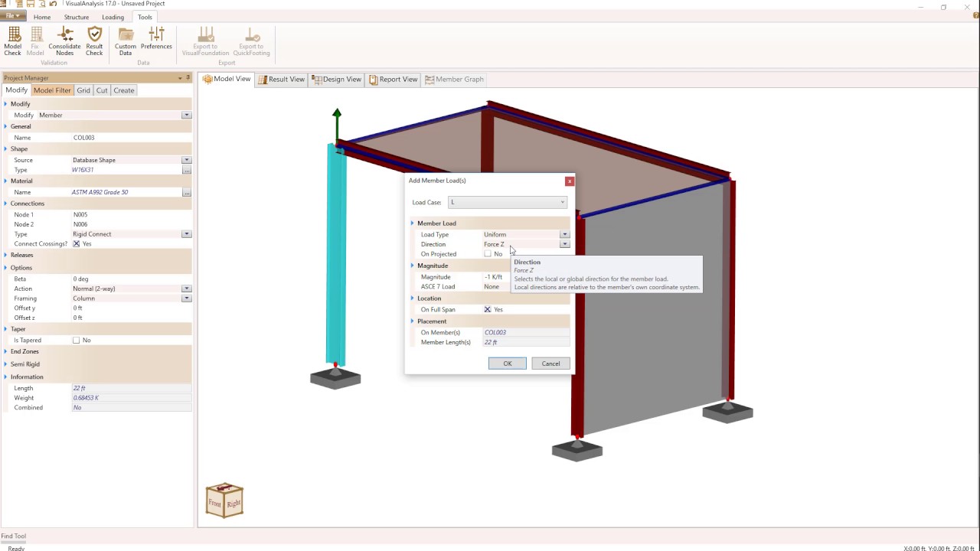
Task: Click the save disk icon in title bar
Action: [x=30, y=4]
